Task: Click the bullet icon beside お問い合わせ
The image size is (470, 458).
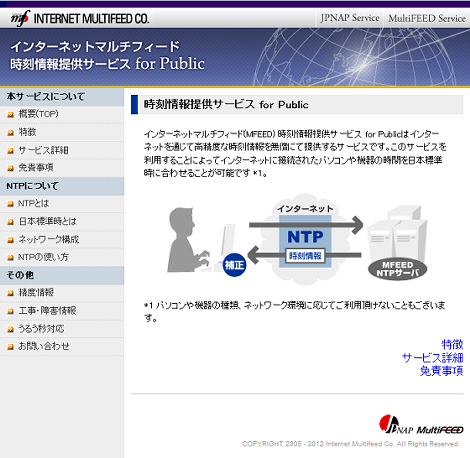Action: pos(11,347)
